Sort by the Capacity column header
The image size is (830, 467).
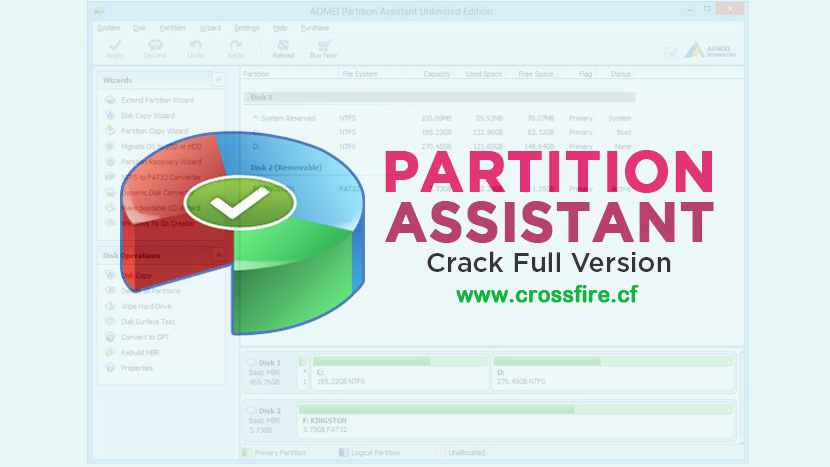pyautogui.click(x=437, y=74)
